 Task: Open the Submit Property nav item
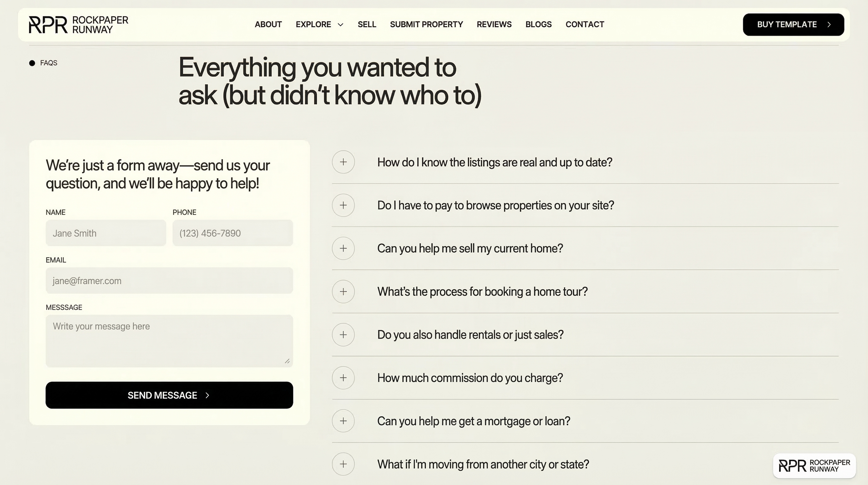tap(426, 25)
